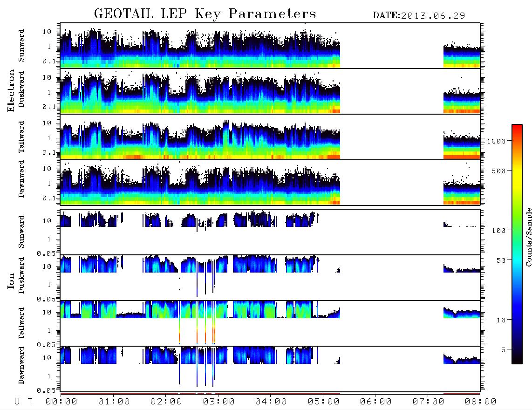Screen dimensions: 532x410
Task: Select the Electron 'Duskward' panel label
Action: coord(21,89)
